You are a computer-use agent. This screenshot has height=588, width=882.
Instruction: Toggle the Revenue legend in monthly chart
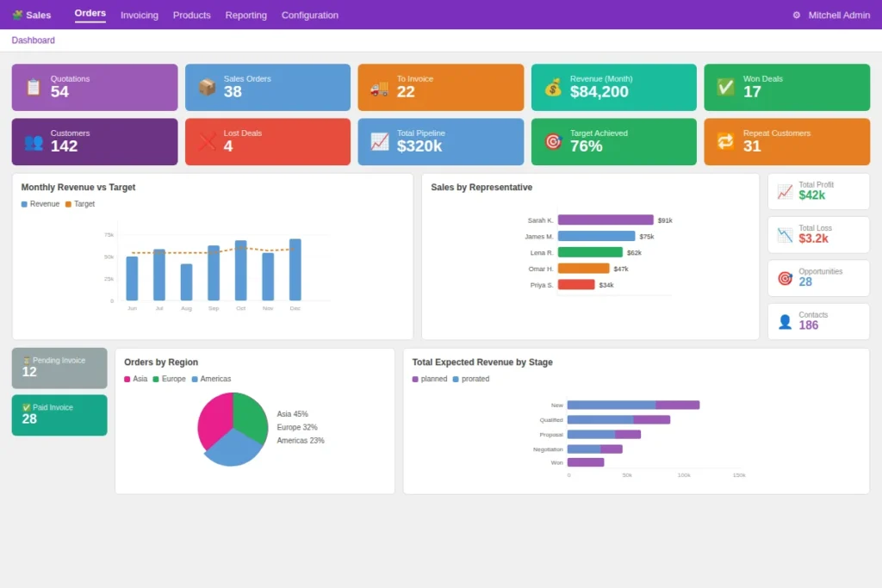(x=40, y=204)
